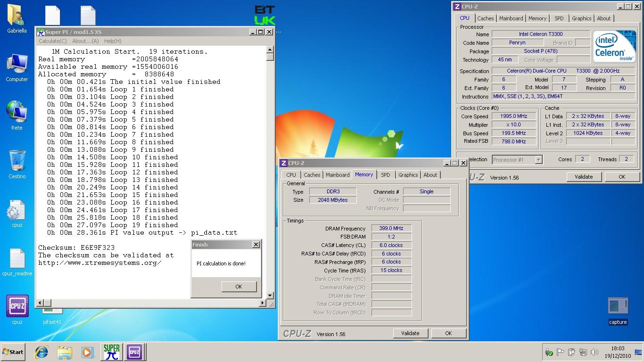The width and height of the screenshot is (644, 362).
Task: Open the Help(H) menu in Super PI
Action: (113, 41)
